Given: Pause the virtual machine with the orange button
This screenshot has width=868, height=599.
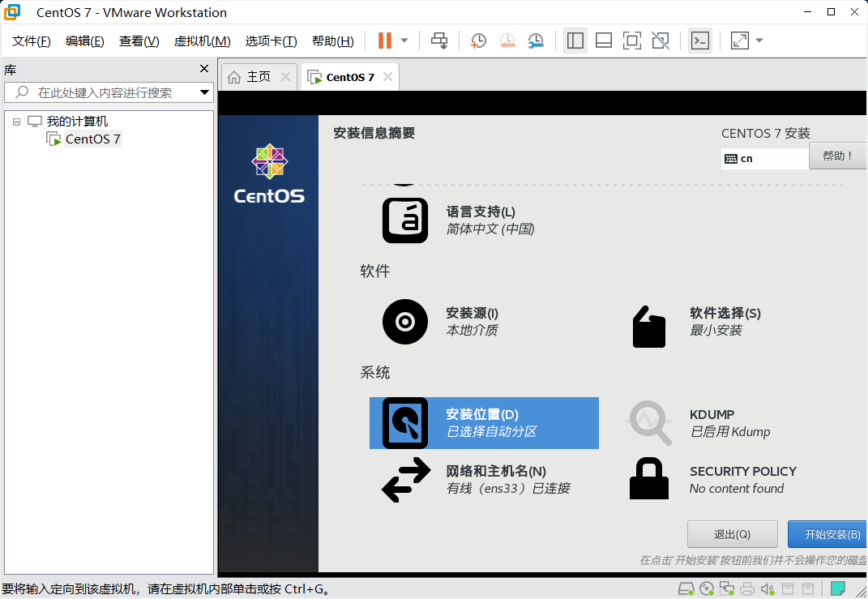Looking at the screenshot, I should 385,41.
